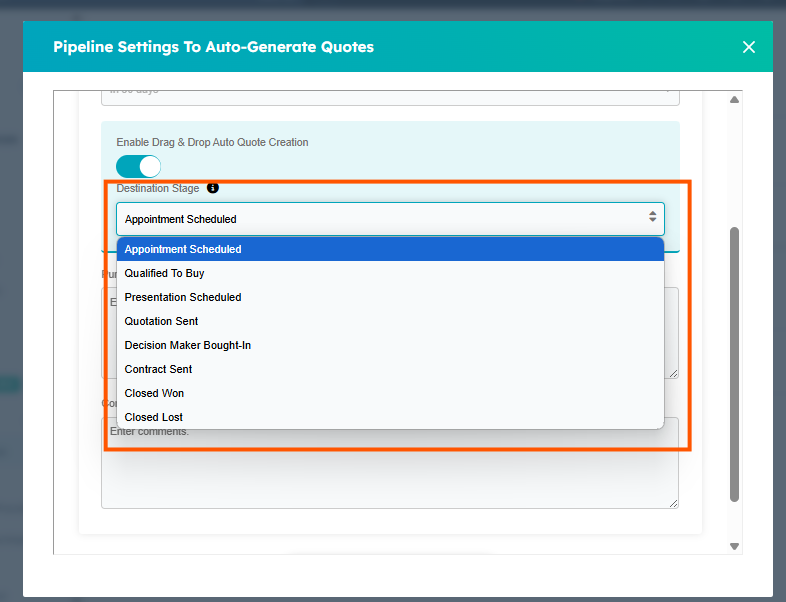Click into the Enter comments text area
The width and height of the screenshot is (786, 602).
pyautogui.click(x=390, y=470)
